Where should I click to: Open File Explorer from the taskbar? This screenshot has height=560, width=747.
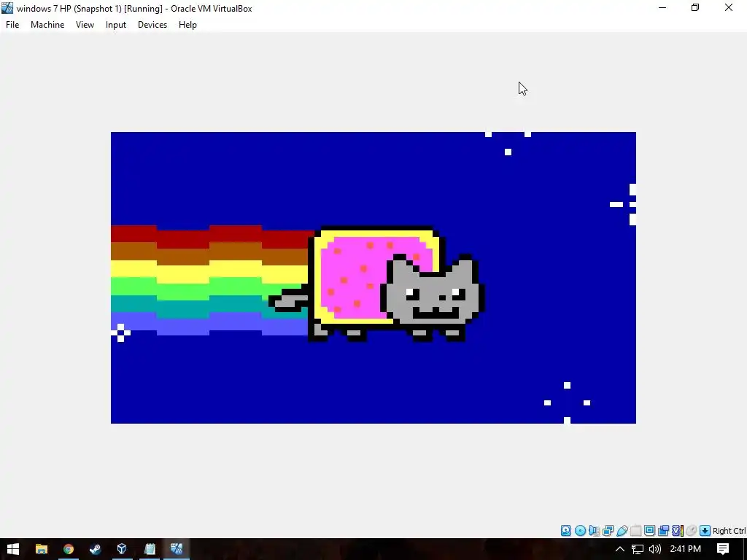click(42, 549)
